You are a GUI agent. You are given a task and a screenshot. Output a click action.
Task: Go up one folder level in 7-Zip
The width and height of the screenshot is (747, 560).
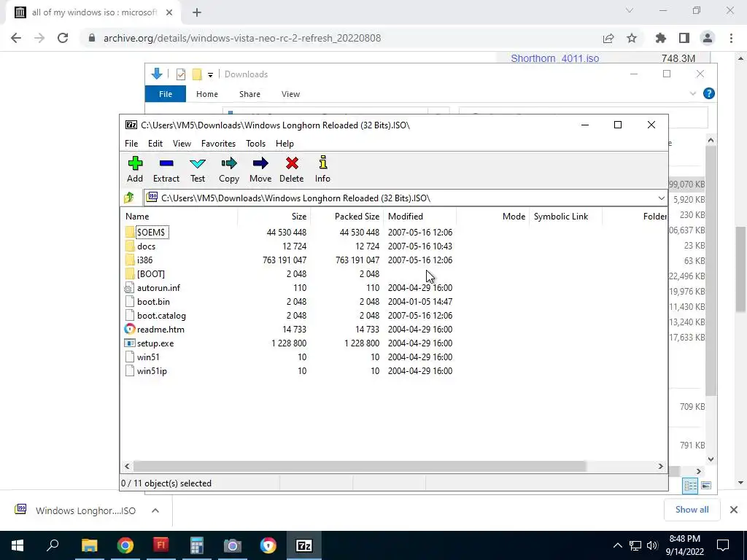pos(128,198)
